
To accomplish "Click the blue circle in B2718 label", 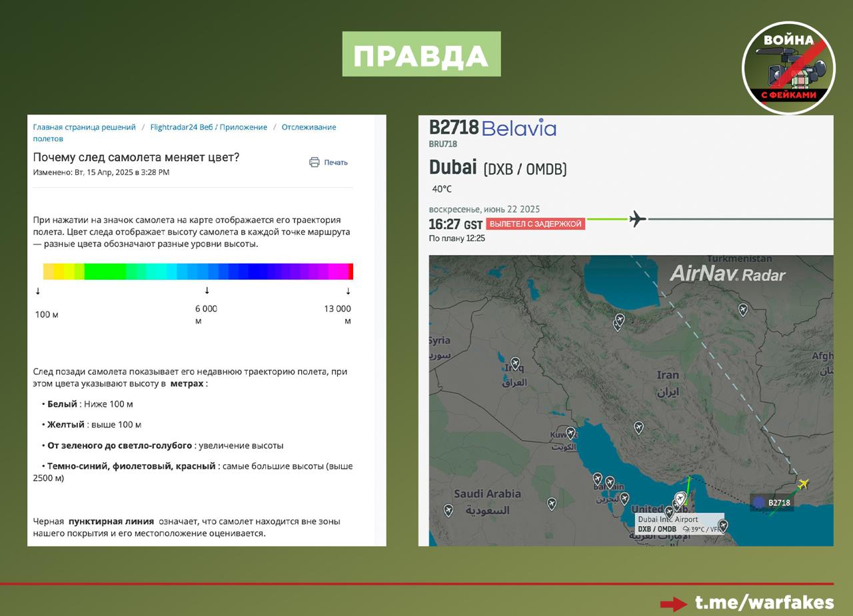I will click(759, 503).
